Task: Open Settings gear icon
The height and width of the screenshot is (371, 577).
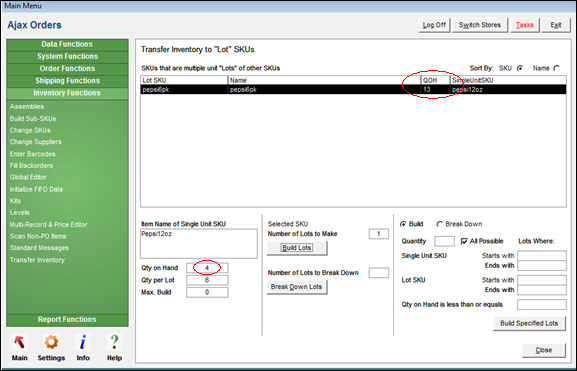Action: pos(51,342)
